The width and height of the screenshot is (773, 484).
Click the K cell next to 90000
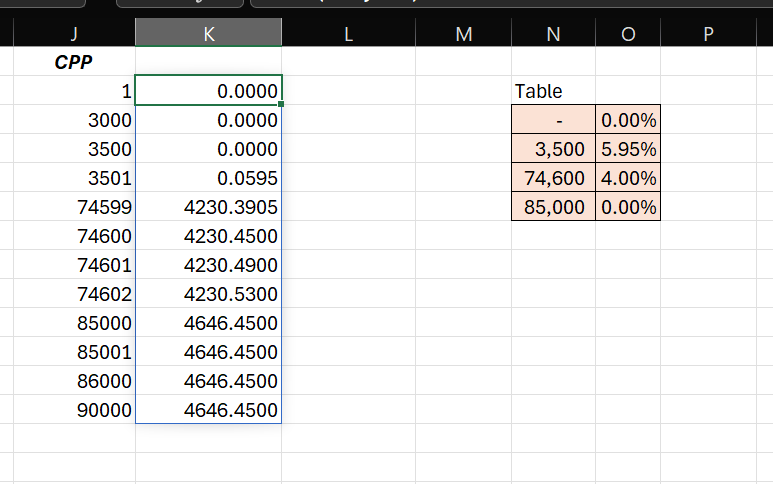(x=209, y=410)
